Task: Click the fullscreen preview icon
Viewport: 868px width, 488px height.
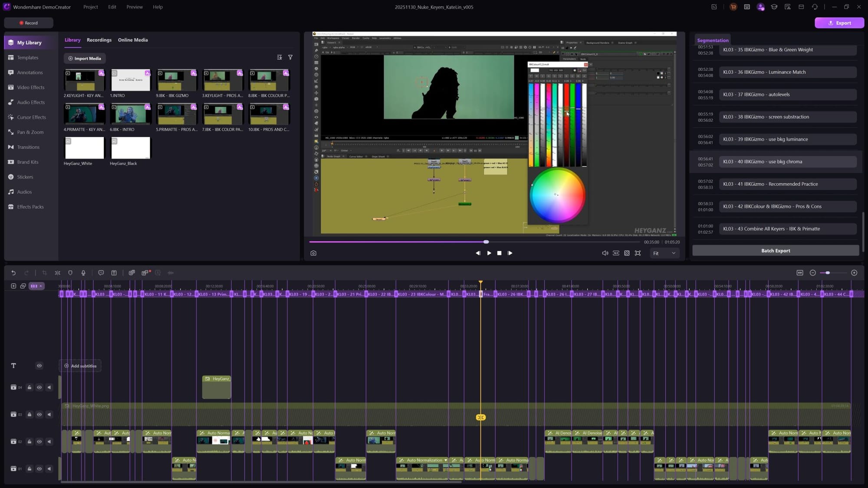Action: point(638,253)
